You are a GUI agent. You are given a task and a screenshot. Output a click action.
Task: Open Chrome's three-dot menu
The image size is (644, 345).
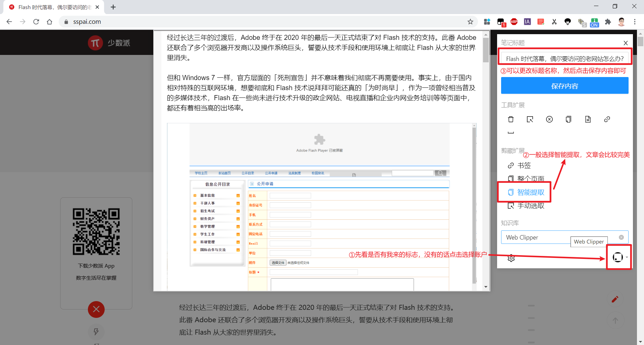click(x=635, y=21)
